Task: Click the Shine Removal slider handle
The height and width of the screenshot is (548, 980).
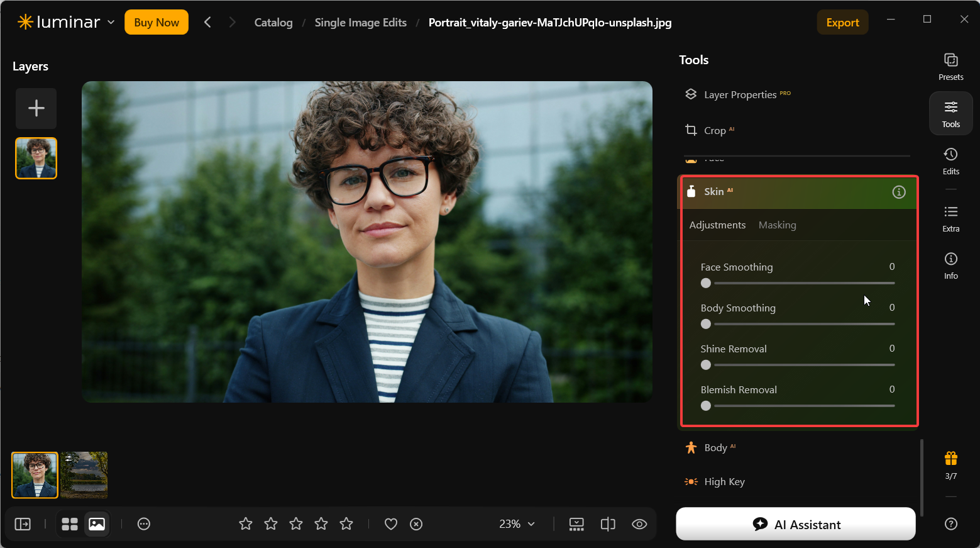Action: pyautogui.click(x=706, y=365)
